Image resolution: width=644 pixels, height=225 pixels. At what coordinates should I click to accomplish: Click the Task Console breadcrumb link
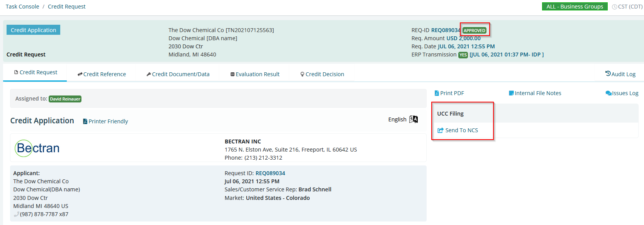click(x=22, y=7)
